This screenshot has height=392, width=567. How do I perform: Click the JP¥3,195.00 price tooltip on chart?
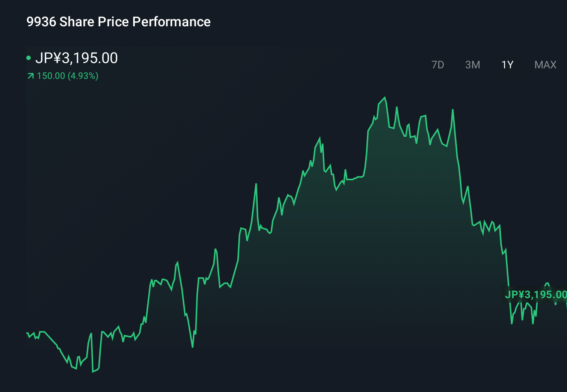click(x=535, y=295)
